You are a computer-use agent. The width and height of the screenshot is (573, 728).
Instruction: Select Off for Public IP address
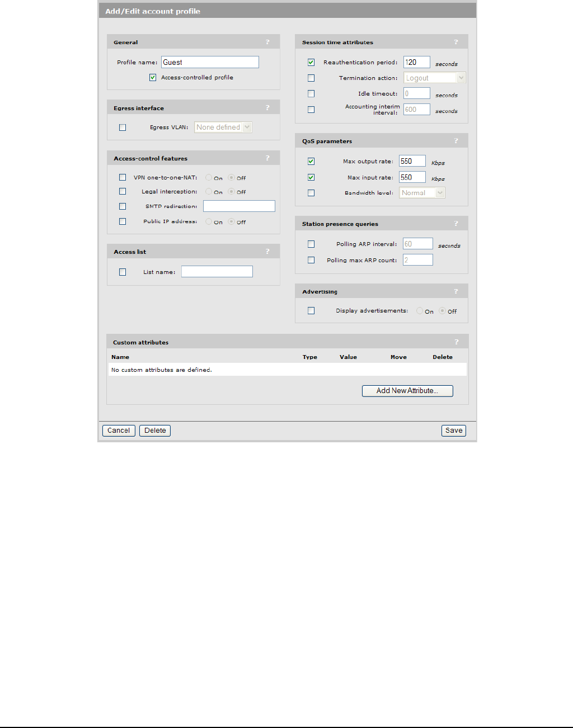pos(231,221)
